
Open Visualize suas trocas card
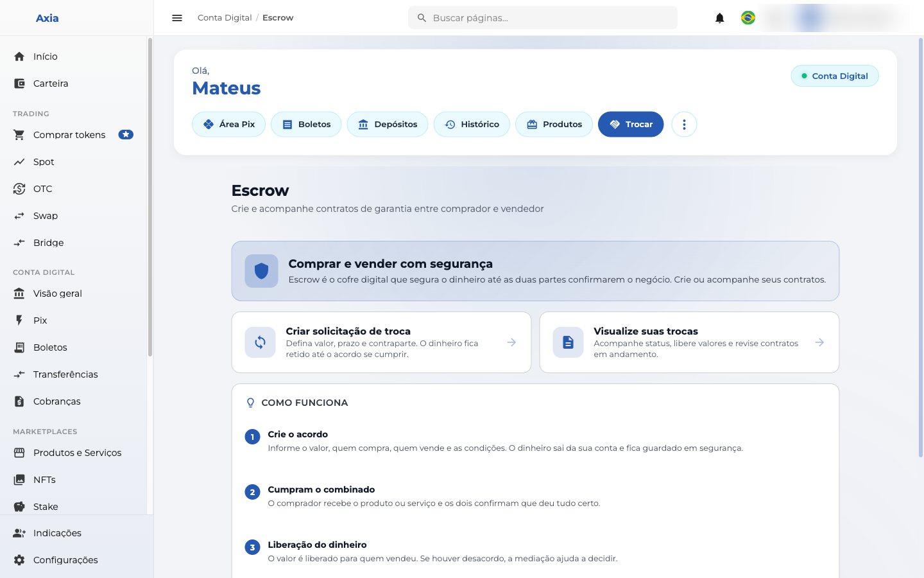(x=689, y=342)
